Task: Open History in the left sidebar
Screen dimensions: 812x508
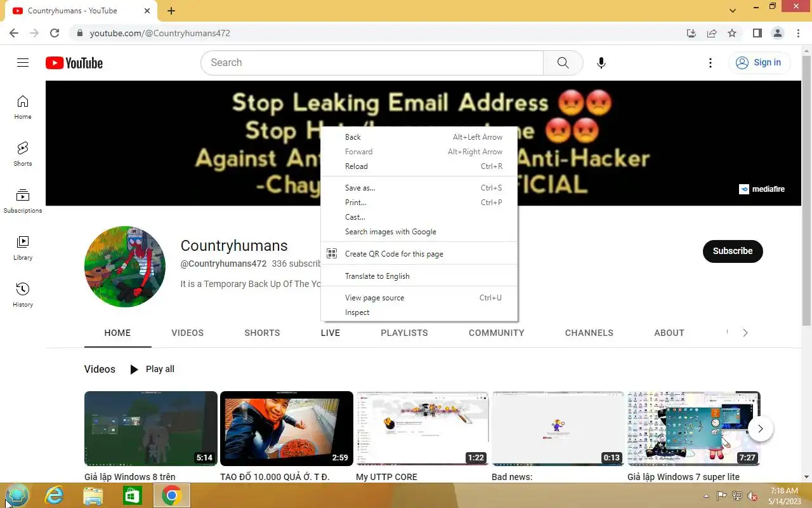Action: pos(23,295)
